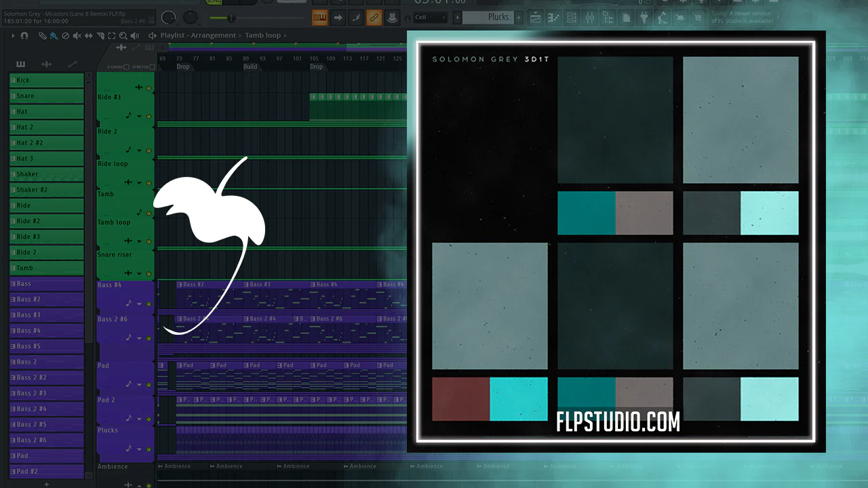This screenshot has height=488, width=868.
Task: Open the Playlist window from top toolbar
Action: click(536, 18)
